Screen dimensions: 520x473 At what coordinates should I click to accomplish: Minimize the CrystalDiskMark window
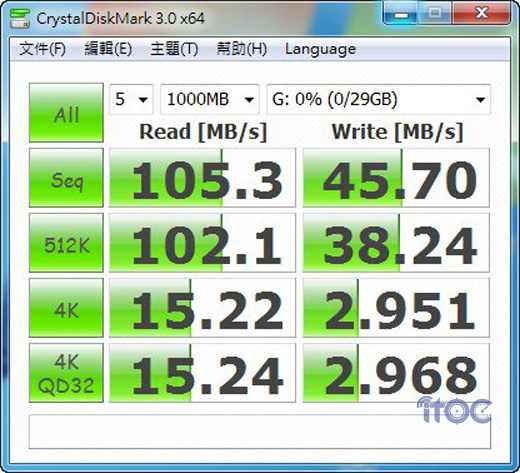(401, 14)
